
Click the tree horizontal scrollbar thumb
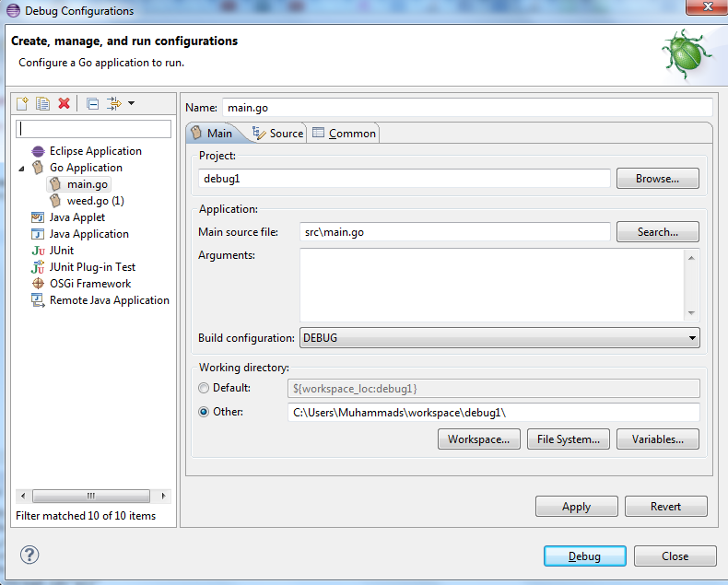(91, 496)
